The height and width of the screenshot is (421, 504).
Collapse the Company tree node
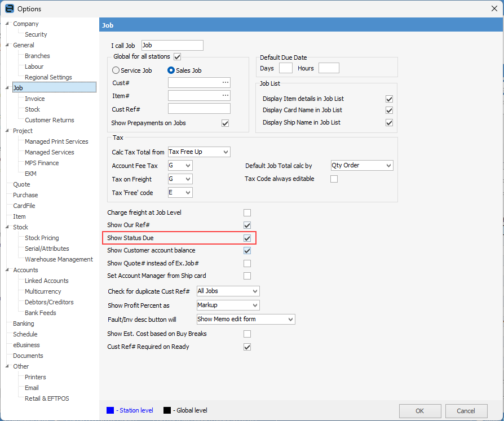(7, 24)
